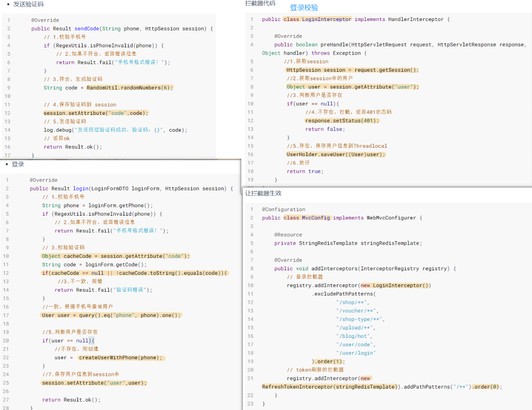Click the comment // 4.保存验证码到 session
532x410 pixels.
80,105
